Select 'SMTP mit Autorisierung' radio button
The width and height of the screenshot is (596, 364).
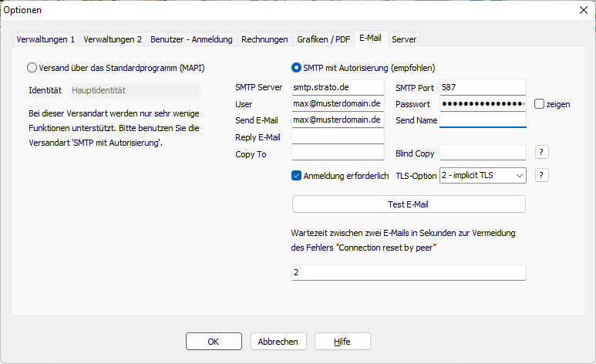point(296,67)
